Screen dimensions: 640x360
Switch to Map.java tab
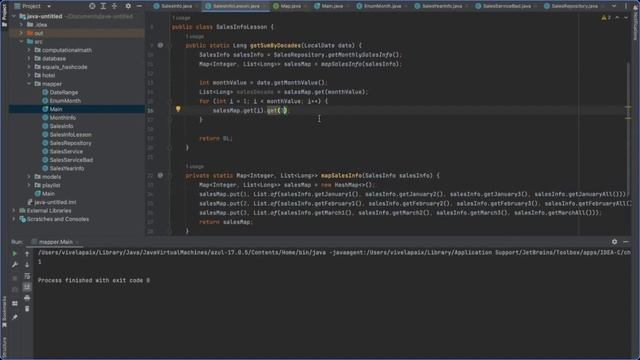290,6
